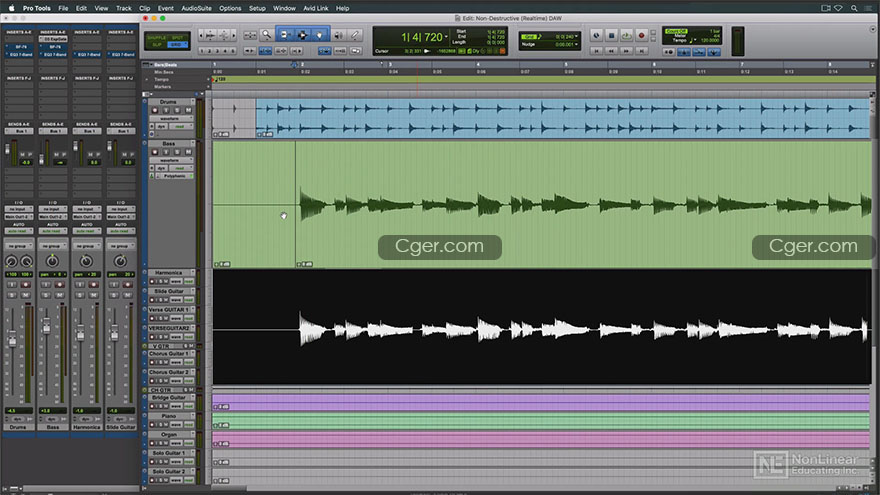Open Drums automation mode read dropdown

tap(181, 127)
